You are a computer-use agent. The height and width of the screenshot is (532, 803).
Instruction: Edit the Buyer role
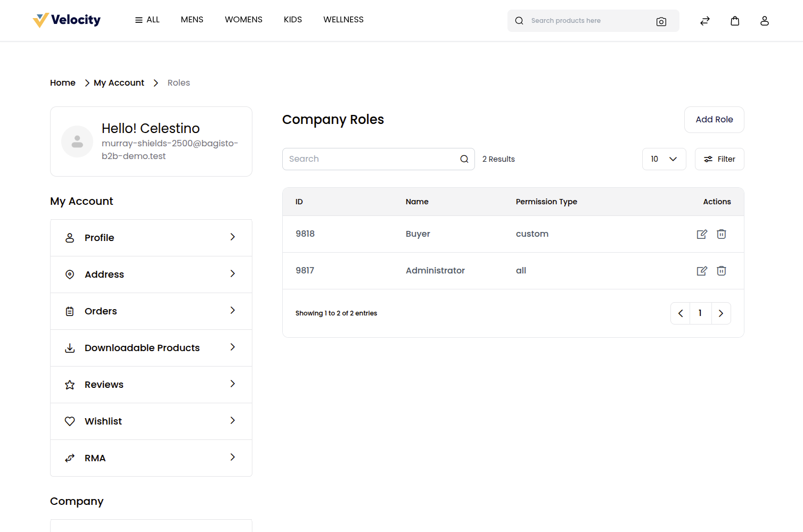click(702, 234)
